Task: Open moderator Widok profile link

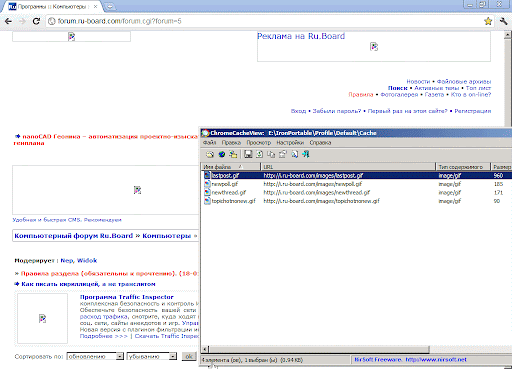Action: pyautogui.click(x=87, y=260)
